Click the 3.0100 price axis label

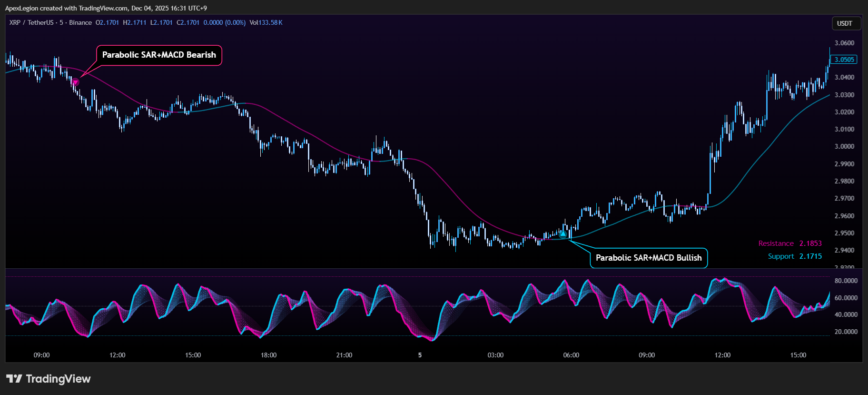click(x=845, y=129)
